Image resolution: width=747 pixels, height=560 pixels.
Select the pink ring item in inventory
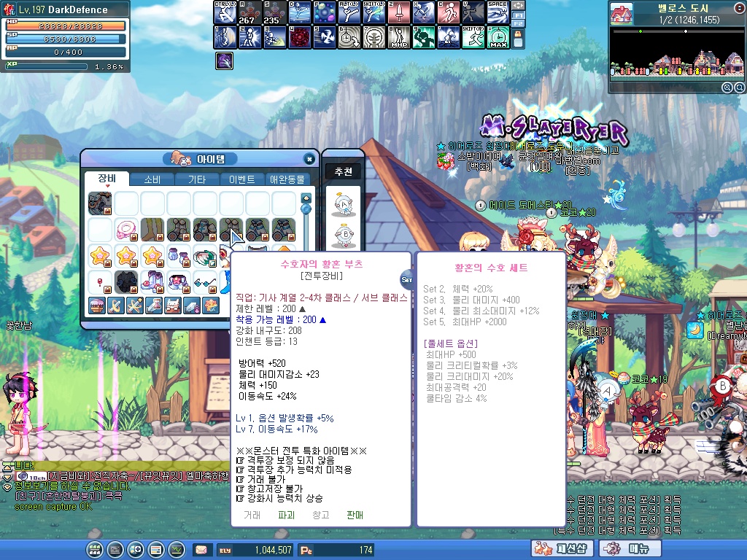click(126, 230)
